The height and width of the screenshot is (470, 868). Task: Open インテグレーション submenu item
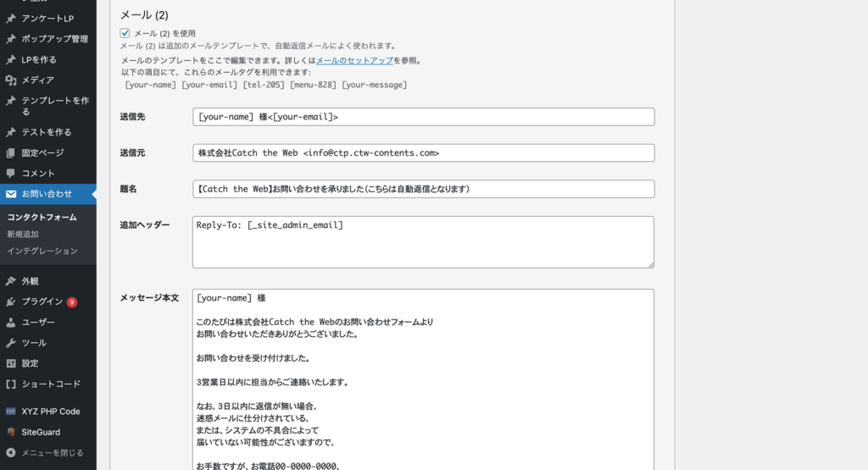42,251
